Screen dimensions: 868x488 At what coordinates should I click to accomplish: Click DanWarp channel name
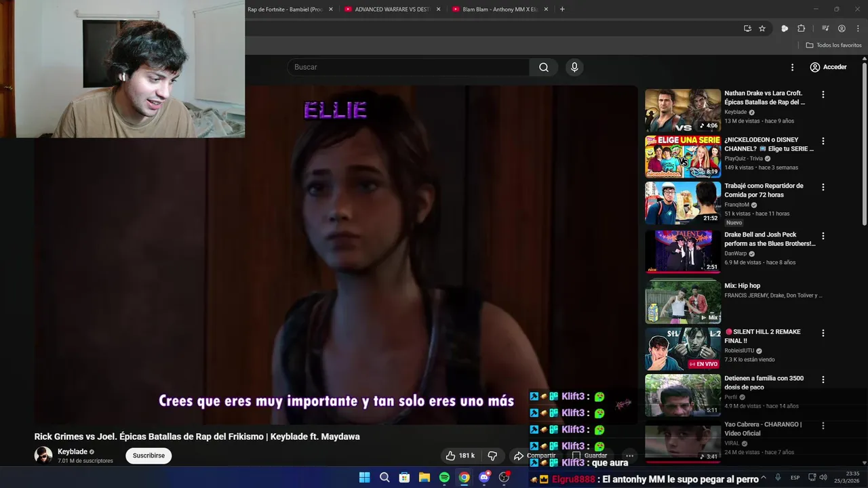[736, 253]
